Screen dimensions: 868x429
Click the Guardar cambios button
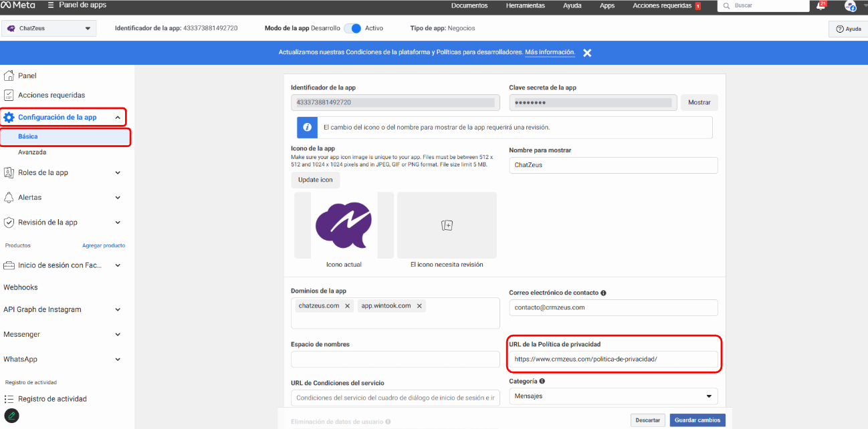click(697, 420)
